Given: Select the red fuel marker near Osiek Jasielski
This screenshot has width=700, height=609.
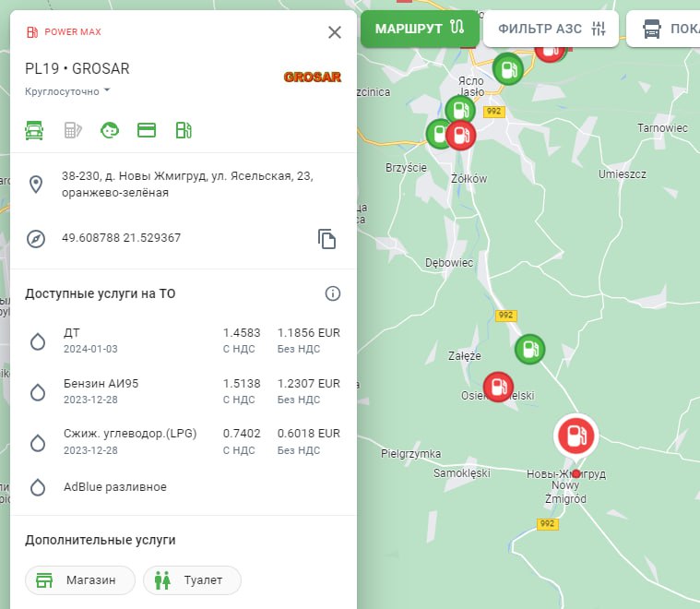Looking at the screenshot, I should (498, 387).
